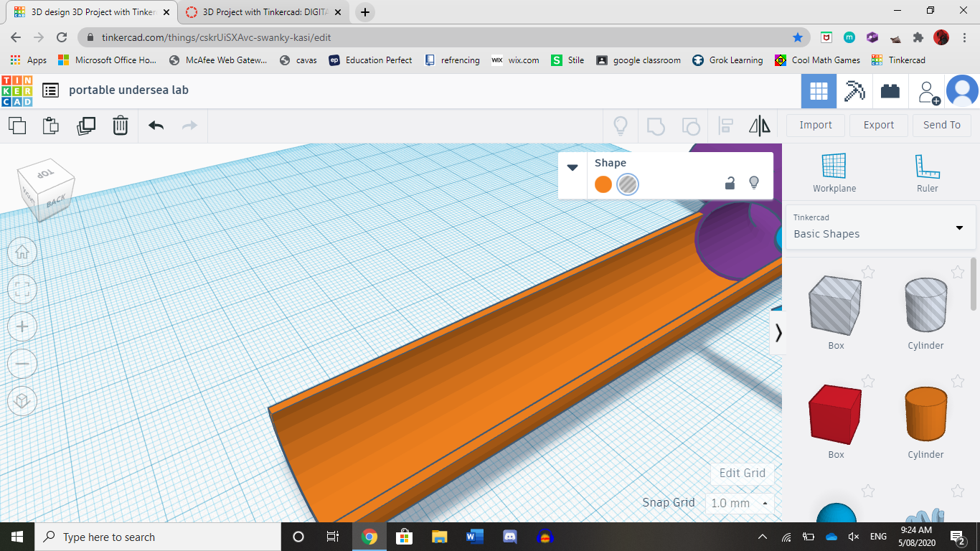Set shape to Solid orange
Image resolution: width=980 pixels, height=551 pixels.
pyautogui.click(x=603, y=184)
